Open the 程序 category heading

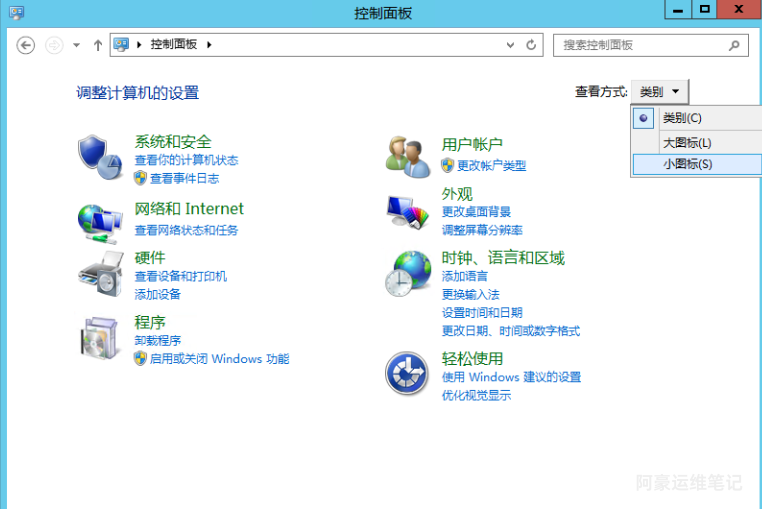coord(150,322)
